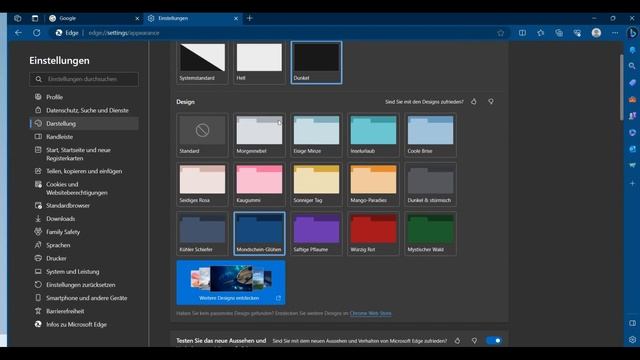Open Teilen, kopieren und einfügen

84,171
